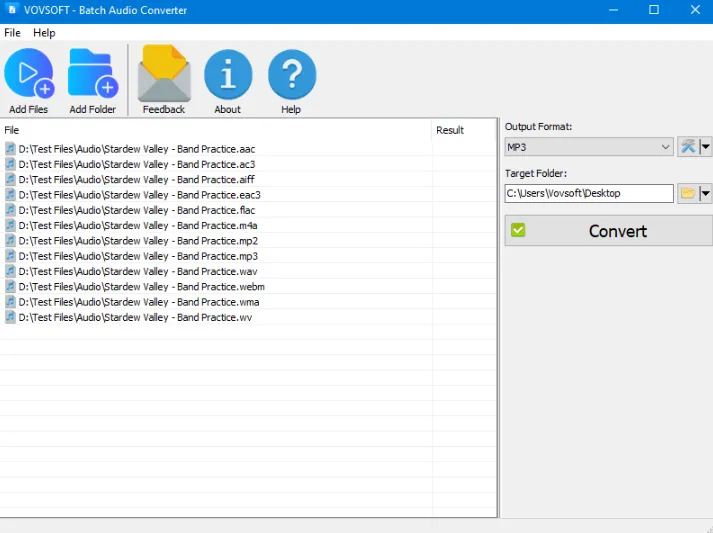This screenshot has height=533, width=713.
Task: Select row Band Practice.wma
Action: point(248,302)
